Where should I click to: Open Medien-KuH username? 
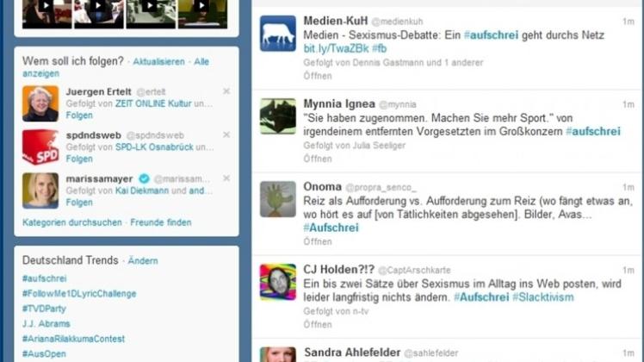point(336,21)
